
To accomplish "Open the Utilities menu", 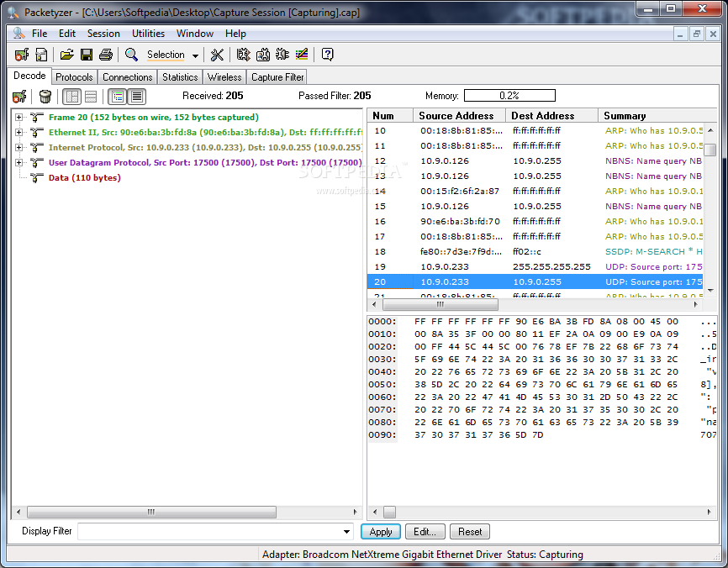I will coord(148,34).
